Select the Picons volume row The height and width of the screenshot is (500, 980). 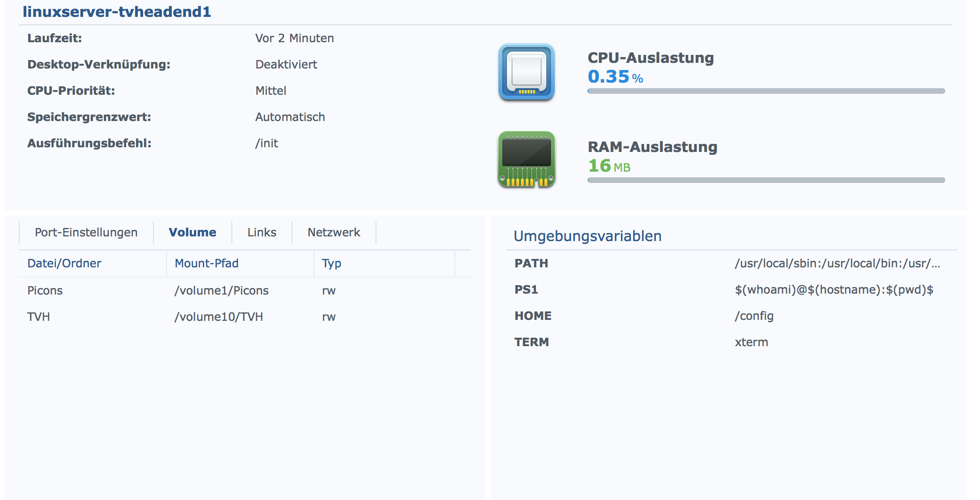click(245, 291)
